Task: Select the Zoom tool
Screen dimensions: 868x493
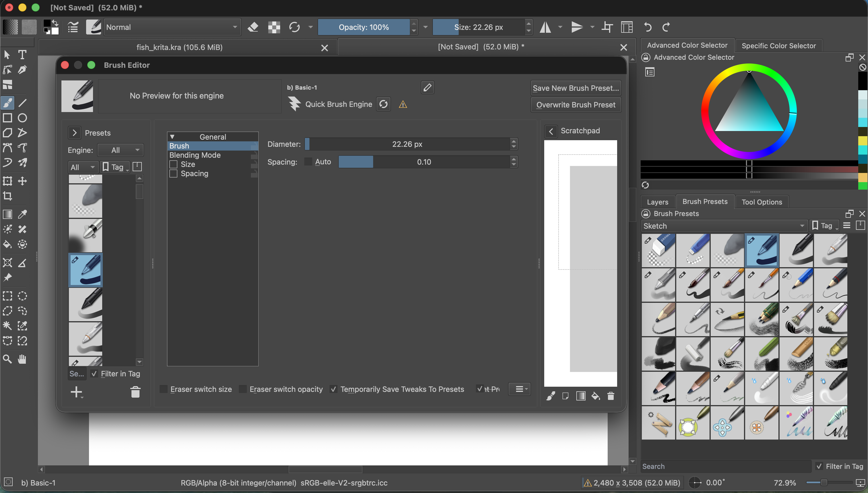Action: tap(7, 359)
